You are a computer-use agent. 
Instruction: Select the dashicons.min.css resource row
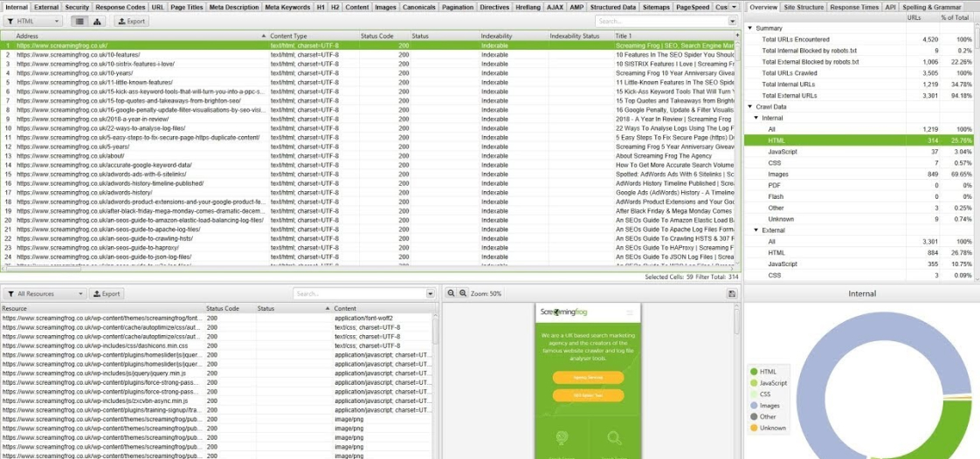click(217, 346)
